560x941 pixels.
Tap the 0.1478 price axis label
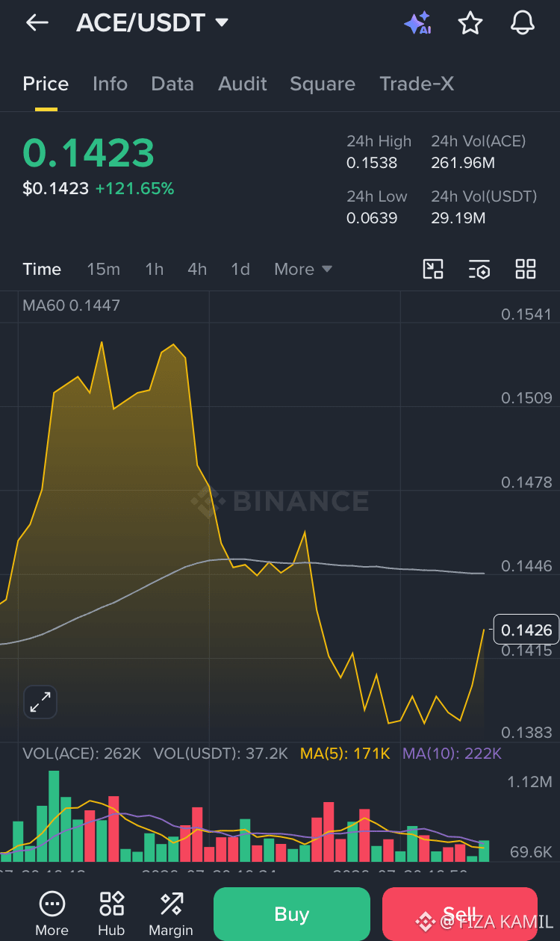[x=526, y=482]
